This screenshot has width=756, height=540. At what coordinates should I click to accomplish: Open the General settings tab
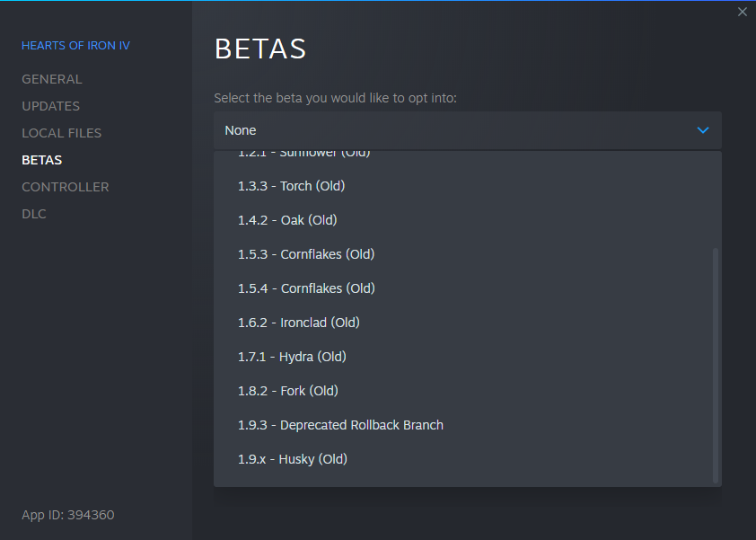tap(51, 79)
